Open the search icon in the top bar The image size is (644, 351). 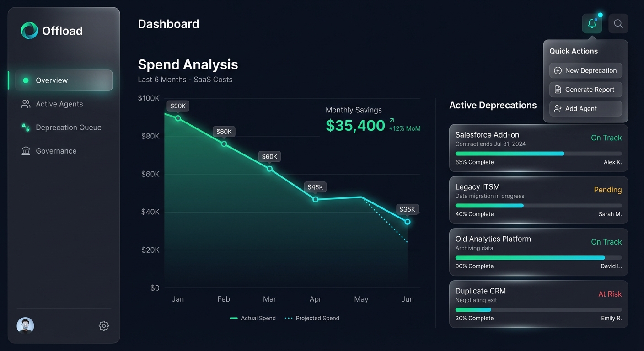tap(618, 23)
